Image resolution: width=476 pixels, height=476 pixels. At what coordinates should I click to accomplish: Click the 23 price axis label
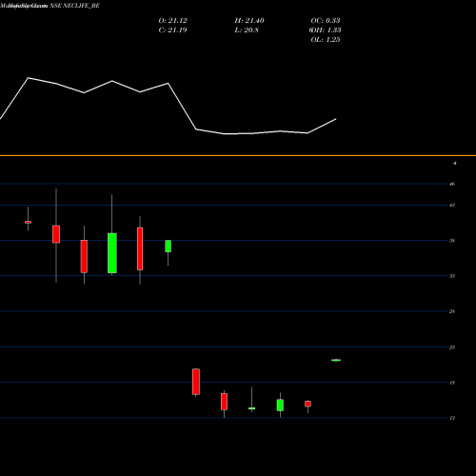[452, 347]
